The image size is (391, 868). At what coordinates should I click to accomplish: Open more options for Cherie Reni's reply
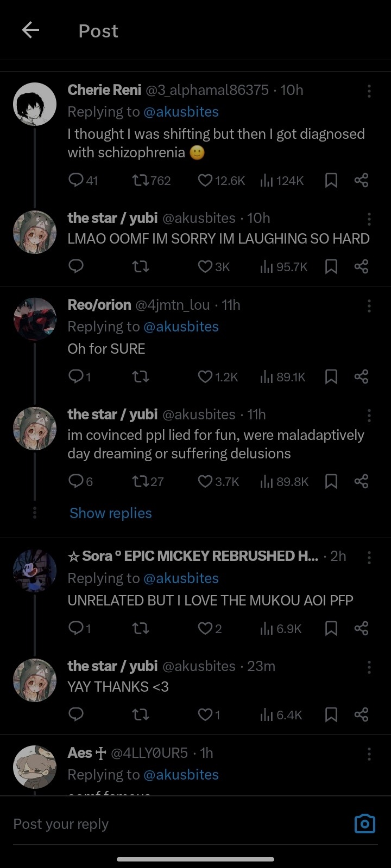point(369,91)
